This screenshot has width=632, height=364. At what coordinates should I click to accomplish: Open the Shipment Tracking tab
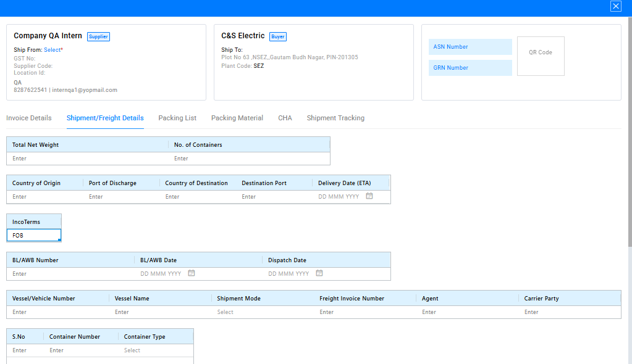pos(335,118)
